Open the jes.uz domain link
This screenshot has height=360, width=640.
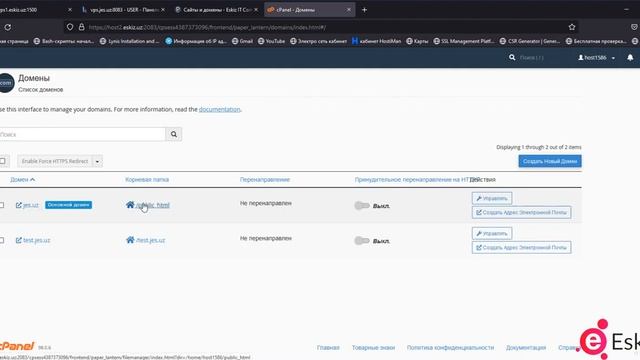[31, 205]
